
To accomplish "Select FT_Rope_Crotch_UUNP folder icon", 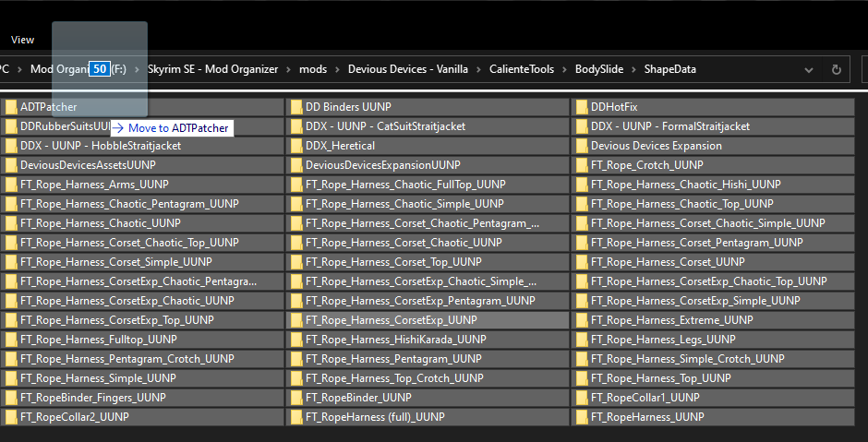I will pos(582,165).
